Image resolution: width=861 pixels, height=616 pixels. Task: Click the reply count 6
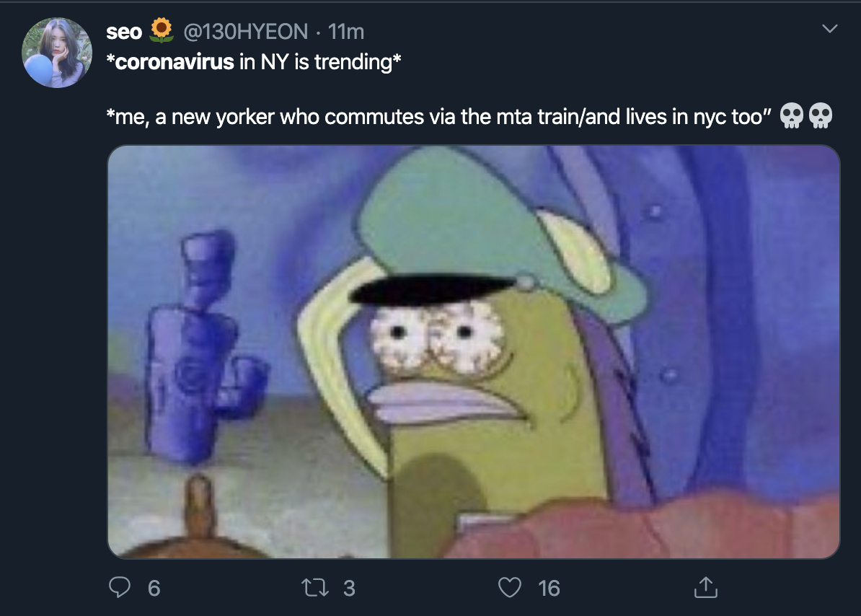pyautogui.click(x=154, y=589)
